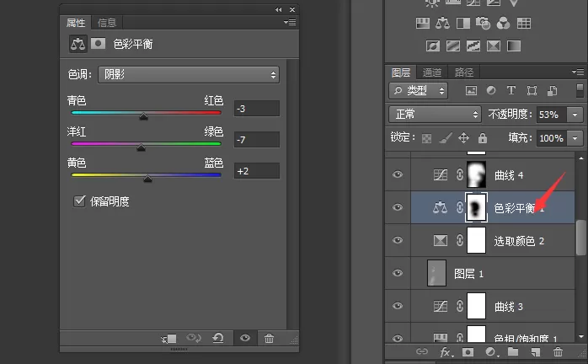Add a Hue/Saturation adjustment
The height and width of the screenshot is (364, 588).
click(x=423, y=24)
